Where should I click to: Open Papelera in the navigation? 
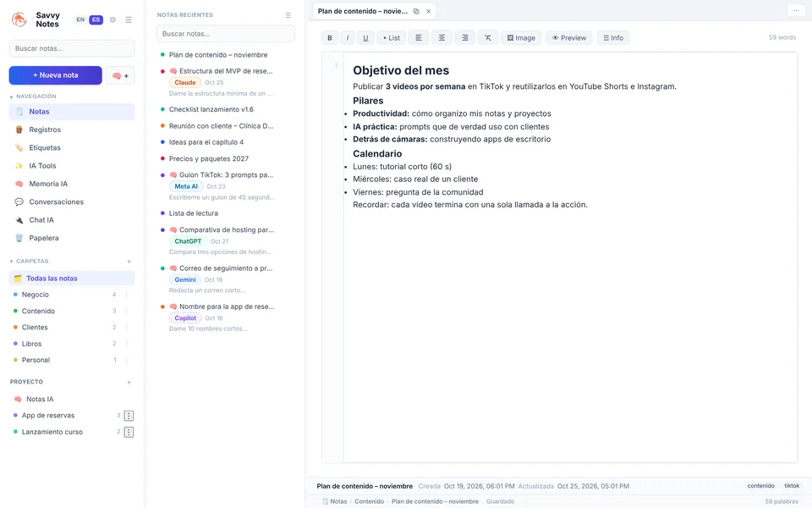coord(72,238)
